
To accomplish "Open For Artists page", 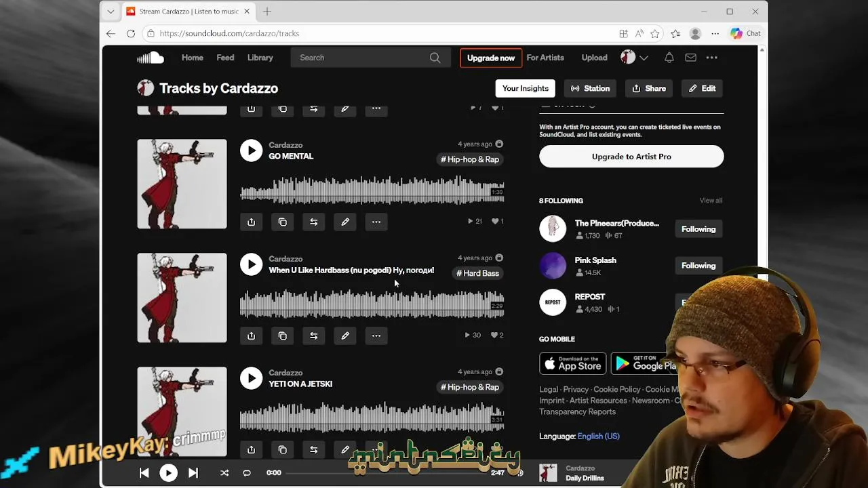I will (x=545, y=58).
